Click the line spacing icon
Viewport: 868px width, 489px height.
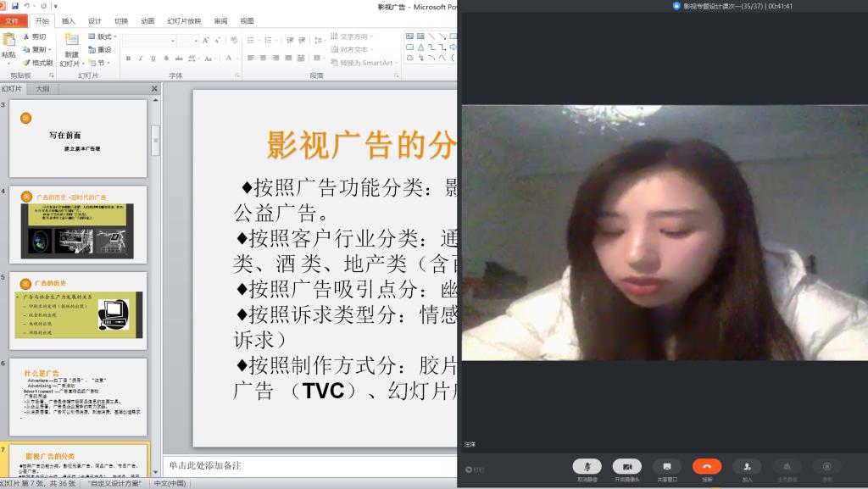click(x=319, y=41)
